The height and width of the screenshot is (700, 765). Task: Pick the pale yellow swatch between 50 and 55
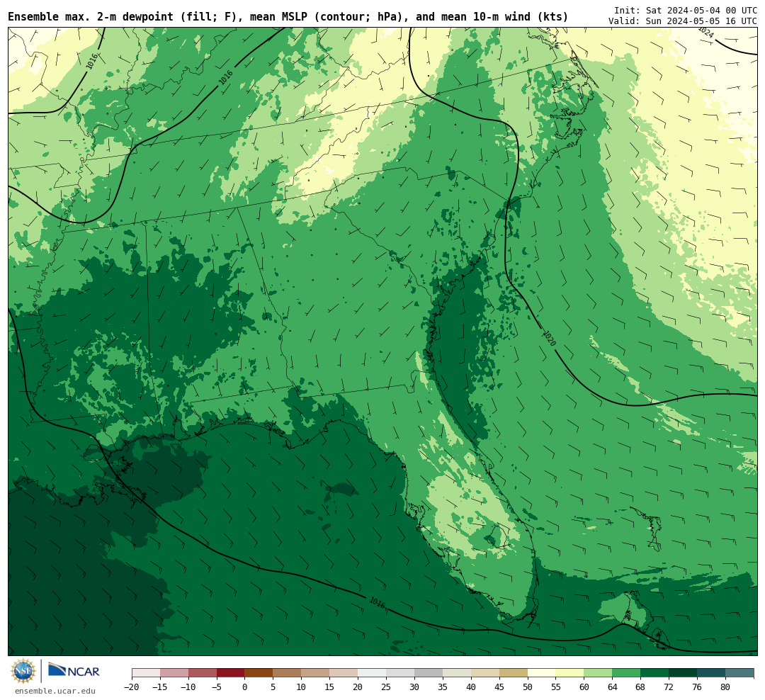point(542,673)
